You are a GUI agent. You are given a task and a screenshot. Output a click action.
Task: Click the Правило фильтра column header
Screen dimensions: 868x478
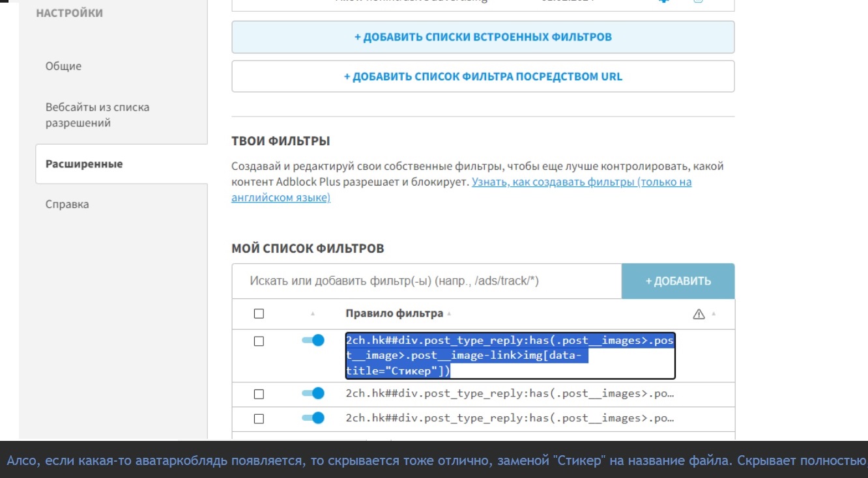tap(394, 314)
